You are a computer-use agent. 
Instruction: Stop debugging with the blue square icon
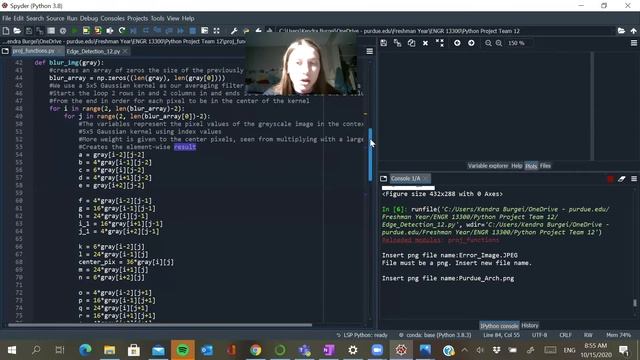click(193, 31)
